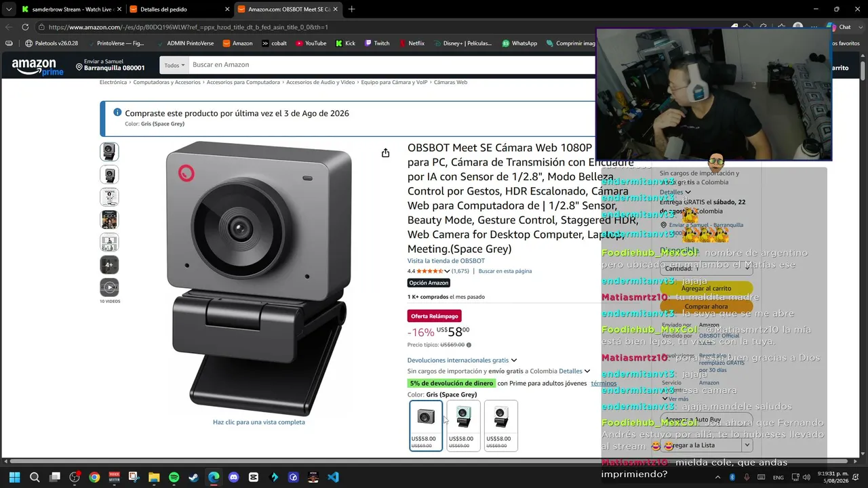Open the share icon beside the product image
This screenshot has width=868, height=488.
coord(385,153)
